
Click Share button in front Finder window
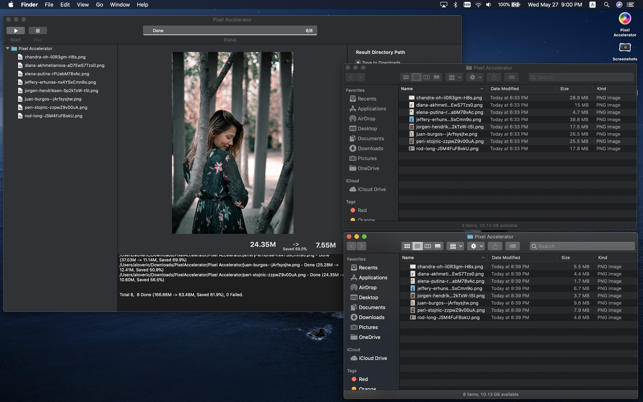495,246
